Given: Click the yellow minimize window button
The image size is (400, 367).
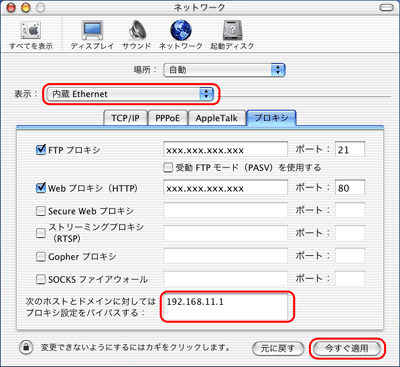Looking at the screenshot, I should (26, 8).
